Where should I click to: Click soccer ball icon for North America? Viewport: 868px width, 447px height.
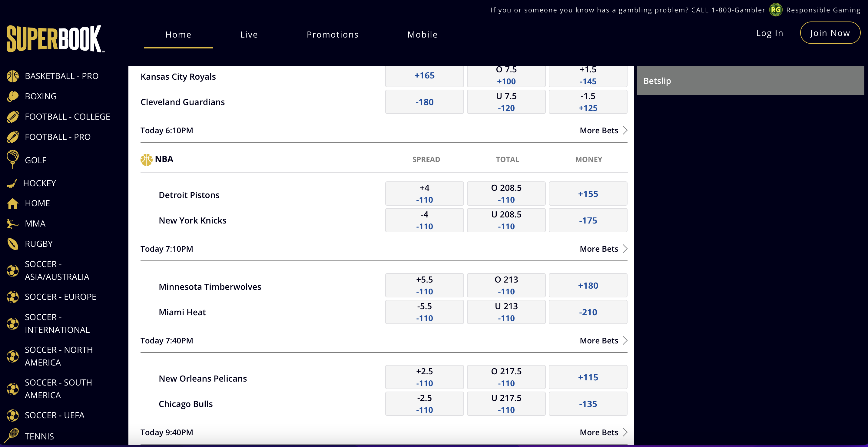click(x=13, y=356)
